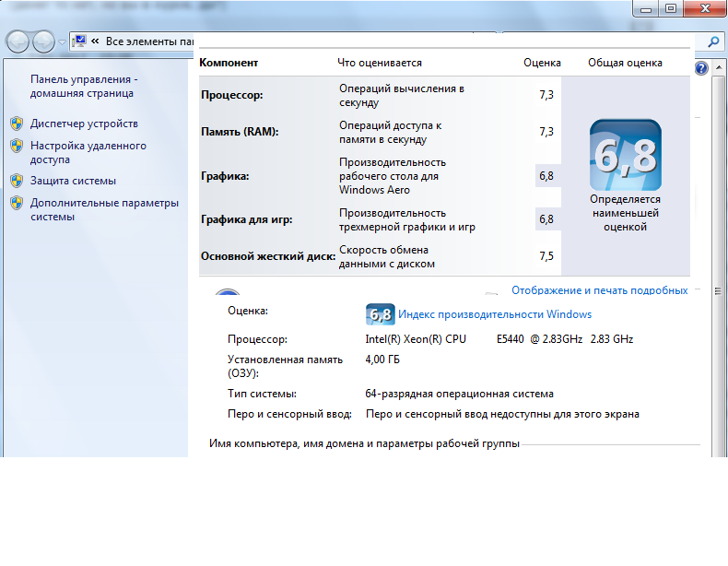Click the Back navigation arrow button
728x566 pixels.
pos(18,41)
